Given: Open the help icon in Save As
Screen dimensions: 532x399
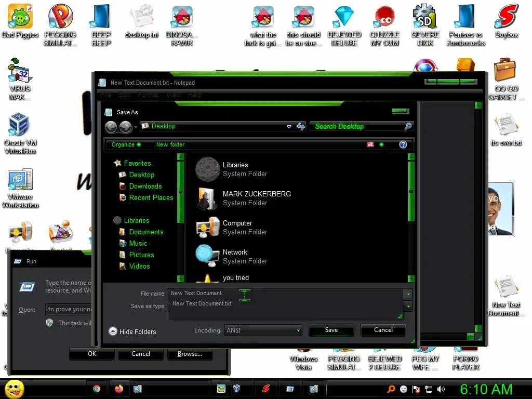Looking at the screenshot, I should click(403, 144).
